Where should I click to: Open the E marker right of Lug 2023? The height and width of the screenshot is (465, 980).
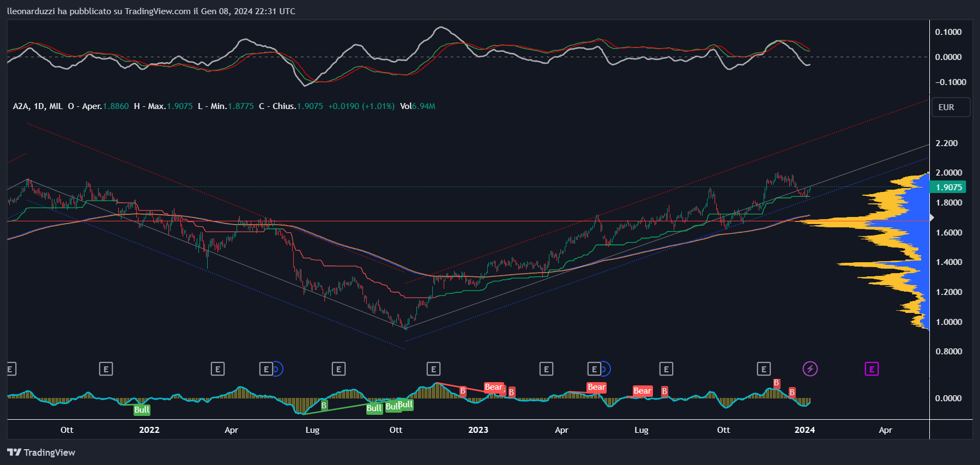click(666, 369)
